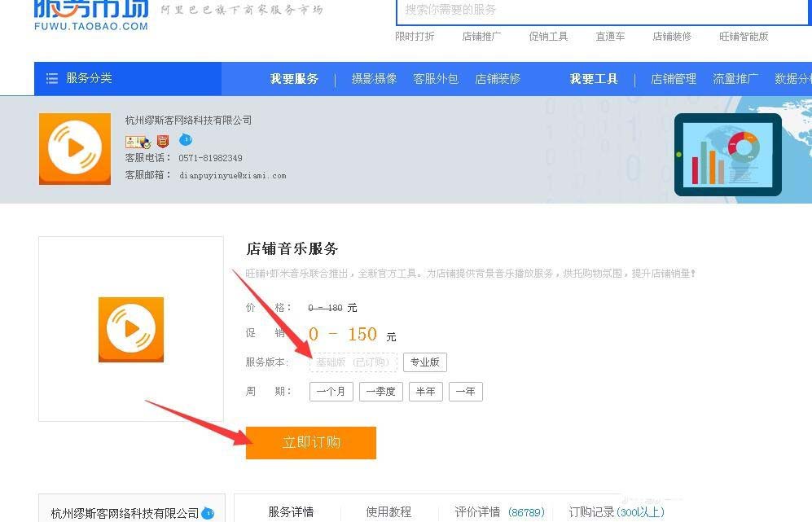Open the 直通车 quick link
This screenshot has width=812, height=522.
pyautogui.click(x=610, y=37)
